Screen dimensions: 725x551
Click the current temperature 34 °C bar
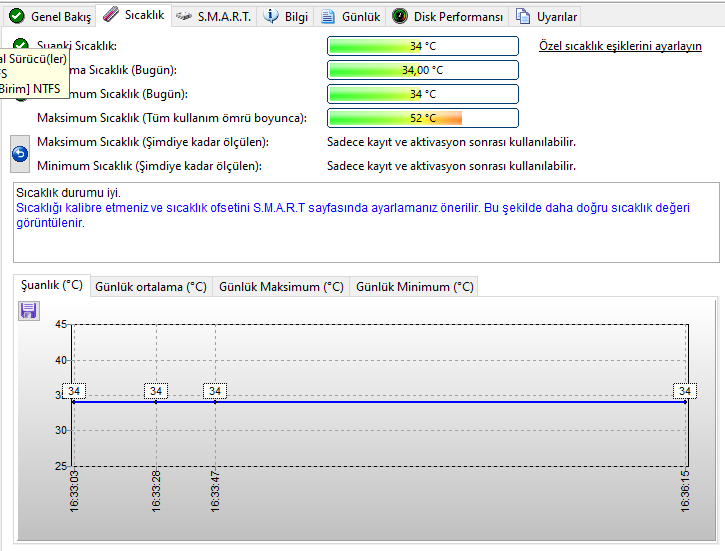(x=423, y=46)
